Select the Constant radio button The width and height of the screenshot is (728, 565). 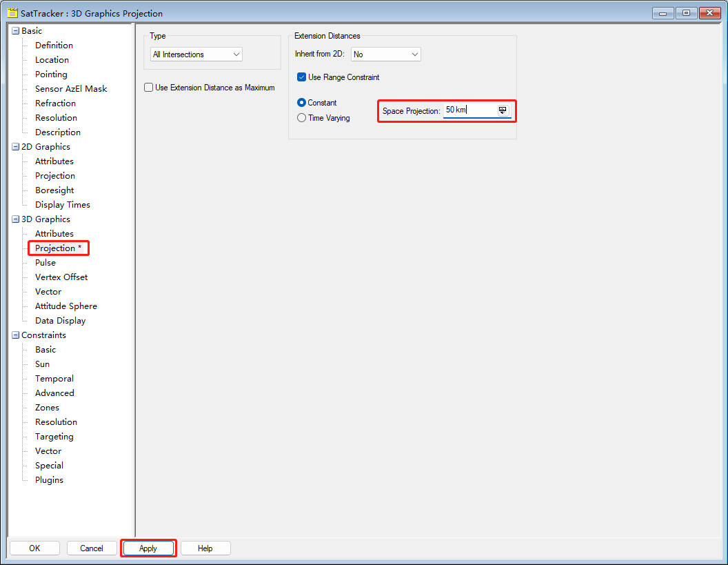(301, 103)
